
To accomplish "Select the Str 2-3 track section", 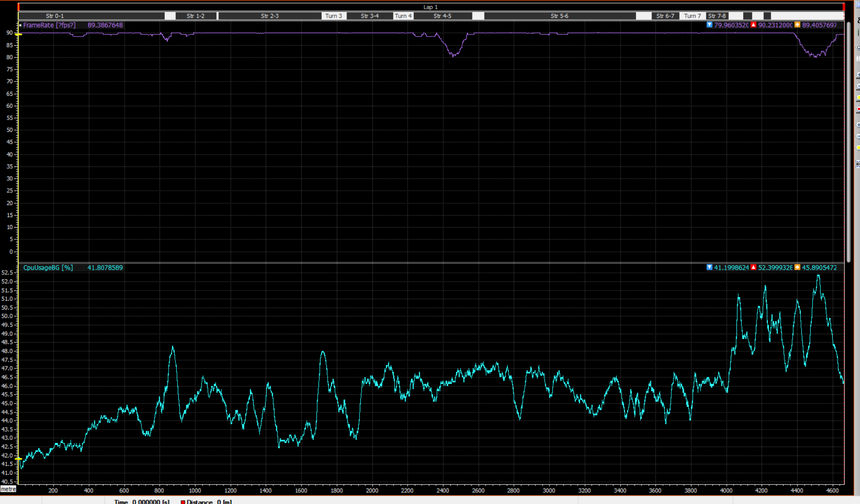I will (x=270, y=16).
